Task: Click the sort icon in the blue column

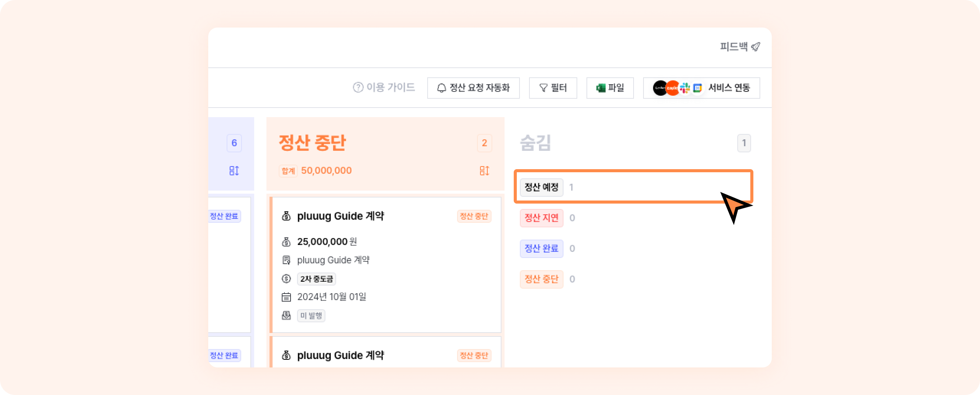Action: click(234, 171)
